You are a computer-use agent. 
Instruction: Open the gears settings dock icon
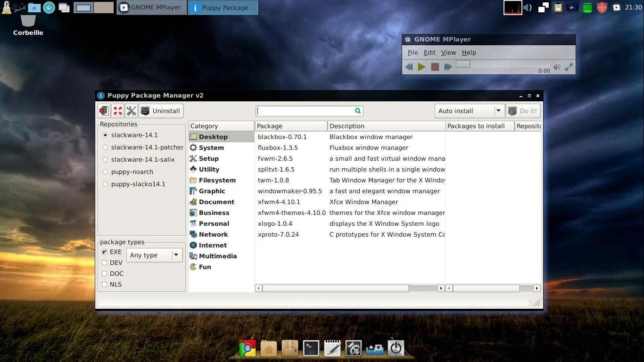point(354,348)
